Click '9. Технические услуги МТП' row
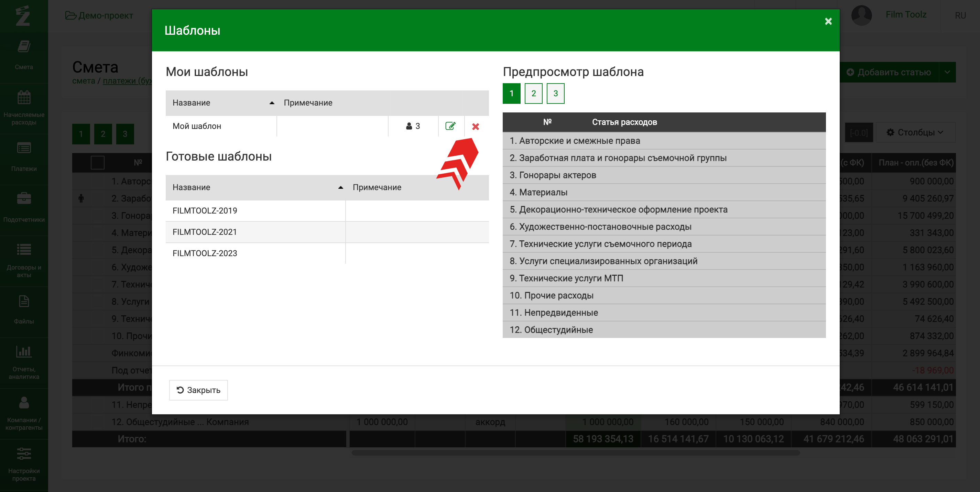 664,278
